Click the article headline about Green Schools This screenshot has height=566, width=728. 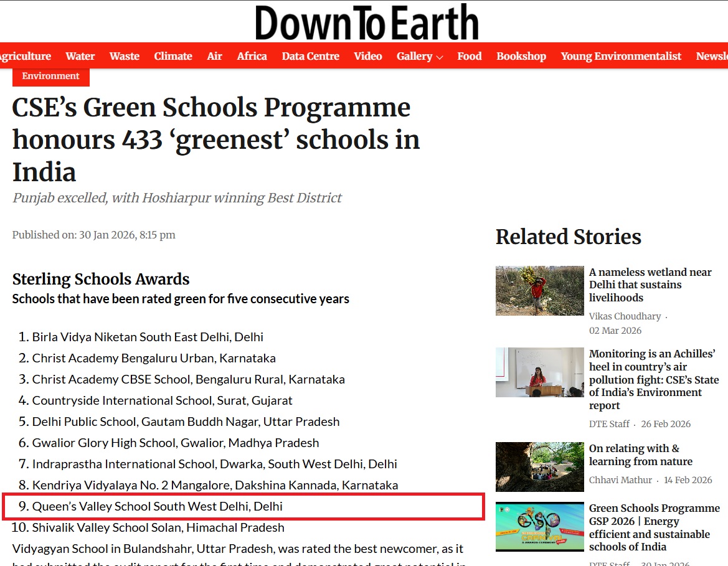[215, 139]
